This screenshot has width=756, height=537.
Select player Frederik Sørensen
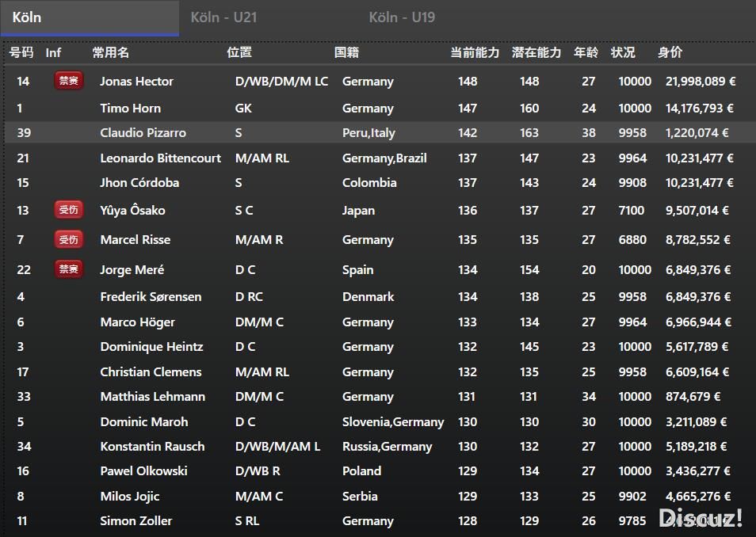click(x=151, y=297)
